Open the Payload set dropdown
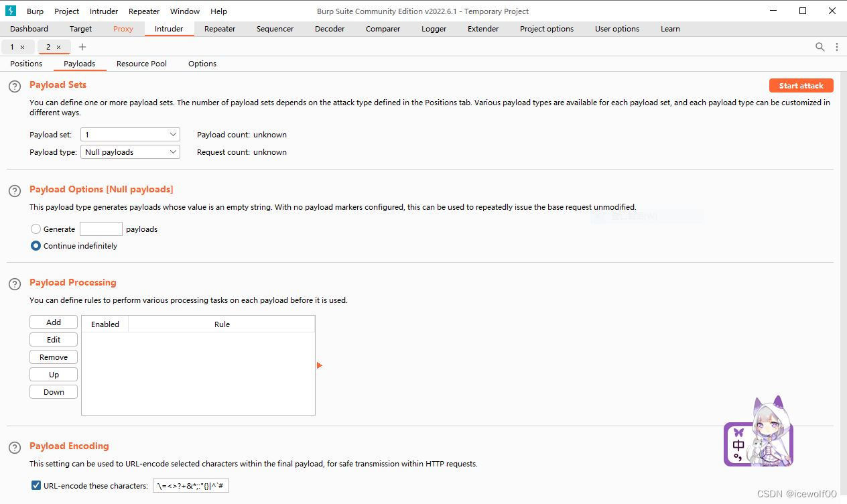The width and height of the screenshot is (847, 504). coord(130,135)
